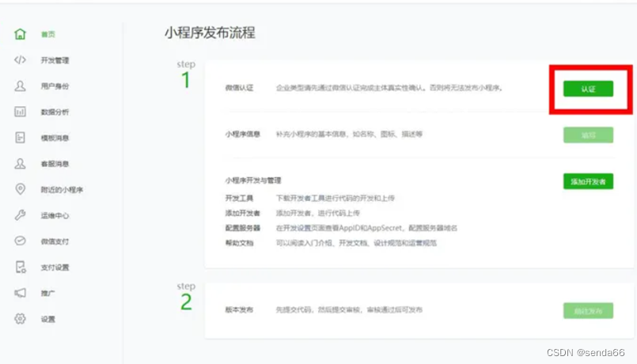Select the 运维中心 wrench icon
Screen dimensions: 637x364
pos(21,215)
